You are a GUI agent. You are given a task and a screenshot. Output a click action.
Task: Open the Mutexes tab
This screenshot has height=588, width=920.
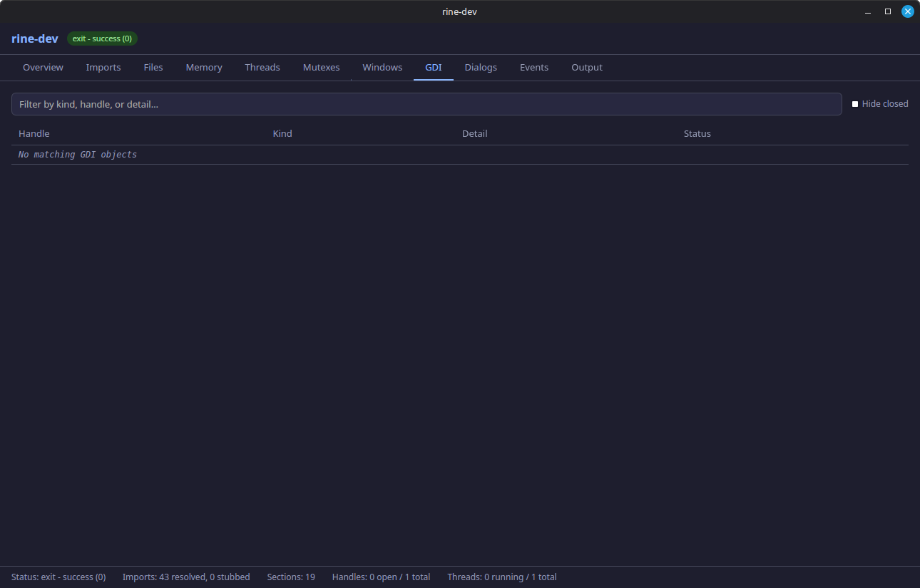[x=321, y=67]
